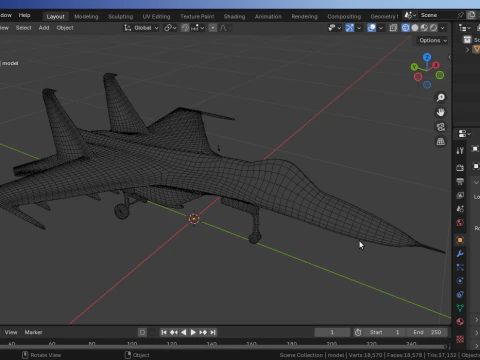Toggle the camera view icon
480x360 pixels.
coord(441,127)
